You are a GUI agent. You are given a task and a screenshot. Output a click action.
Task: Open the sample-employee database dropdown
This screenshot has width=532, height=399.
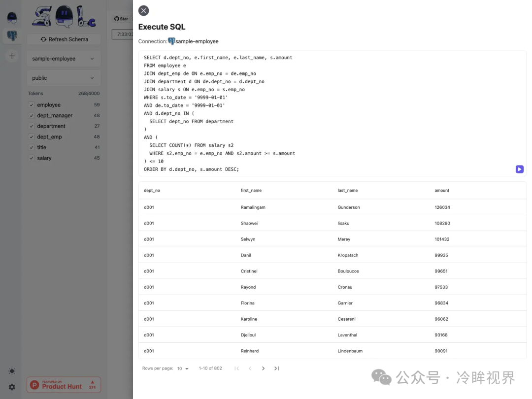tap(64, 59)
